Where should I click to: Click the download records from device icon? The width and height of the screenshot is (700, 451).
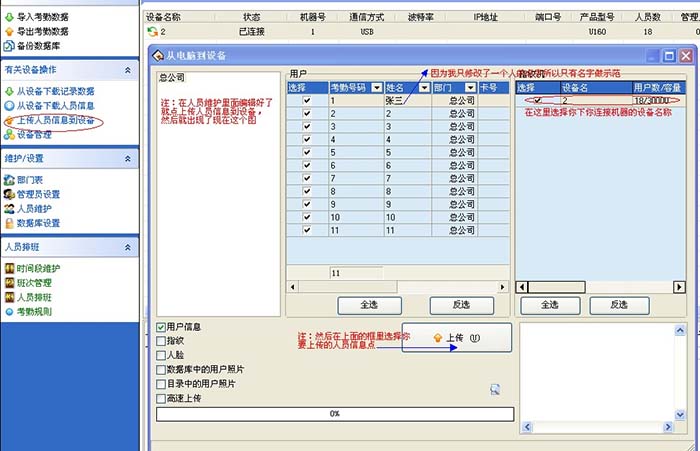pyautogui.click(x=9, y=92)
